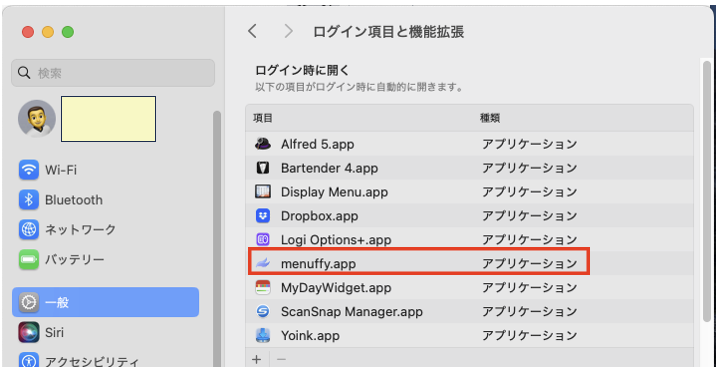Screen dimensions: 717x372
Task: Click the ログイン項目と機能拡張 title
Action: point(389,32)
